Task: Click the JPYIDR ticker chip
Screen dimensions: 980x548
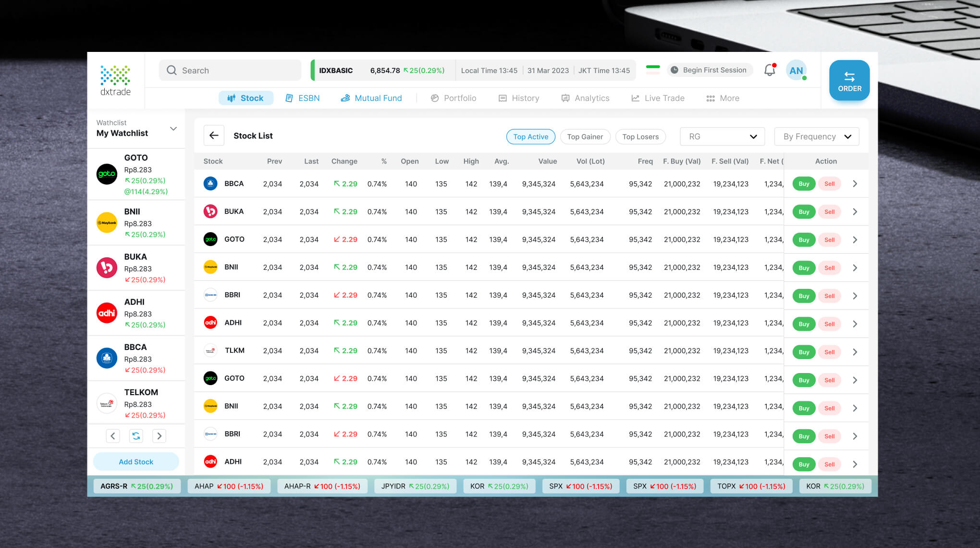Action: pyautogui.click(x=415, y=486)
